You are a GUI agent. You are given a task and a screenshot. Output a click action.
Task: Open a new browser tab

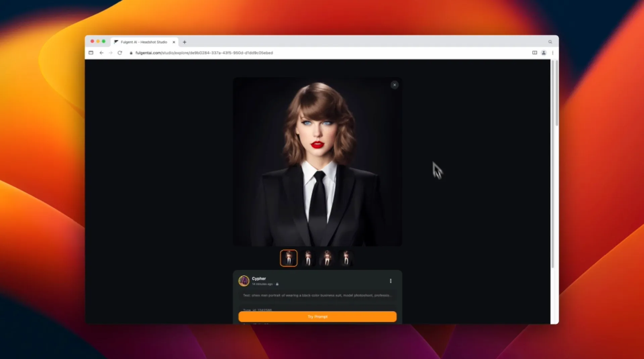point(185,42)
